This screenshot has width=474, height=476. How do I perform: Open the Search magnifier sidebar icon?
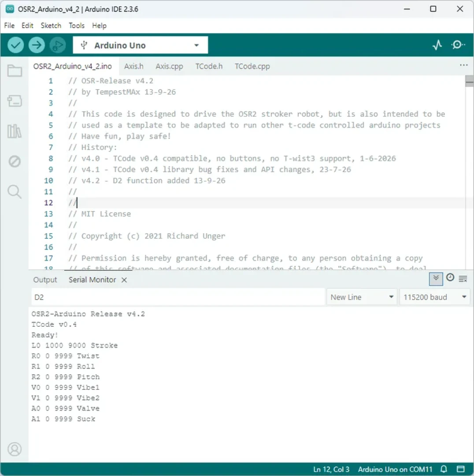(15, 192)
